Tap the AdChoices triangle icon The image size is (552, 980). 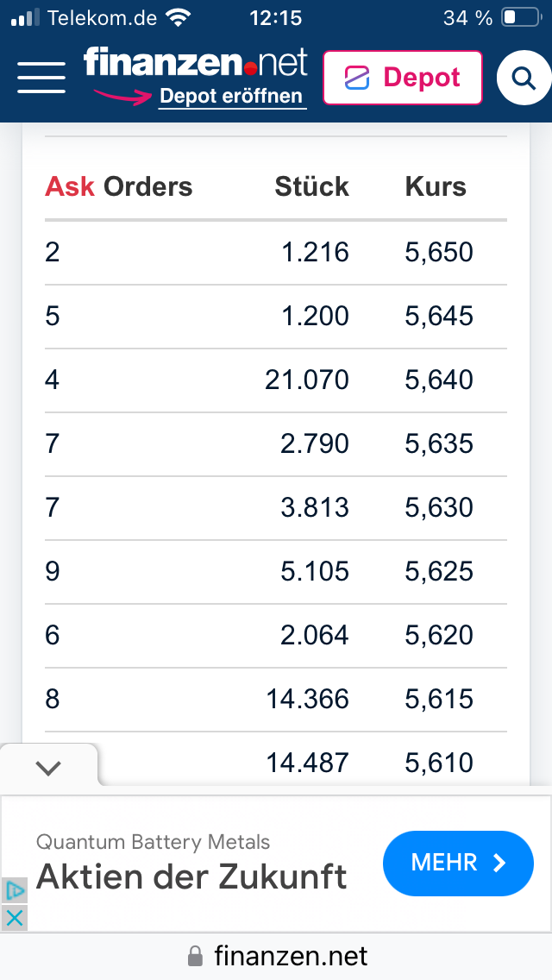click(x=15, y=890)
